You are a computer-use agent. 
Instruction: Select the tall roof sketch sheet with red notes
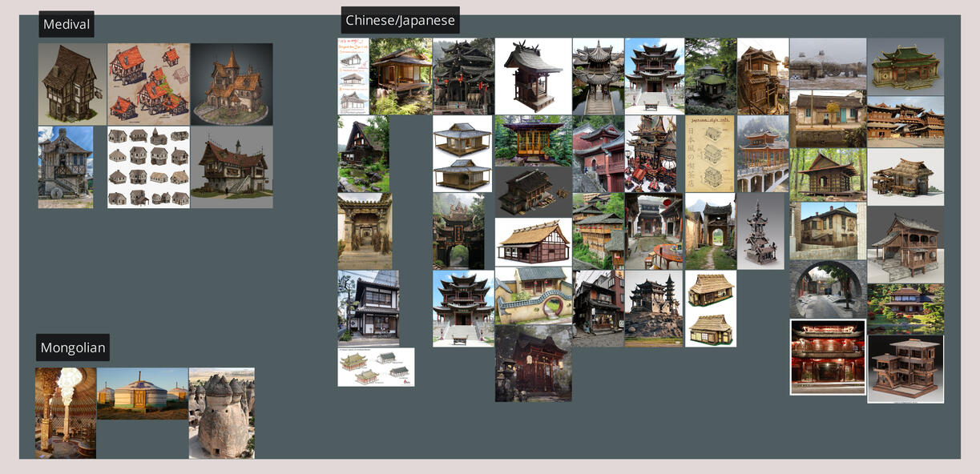pos(353,76)
